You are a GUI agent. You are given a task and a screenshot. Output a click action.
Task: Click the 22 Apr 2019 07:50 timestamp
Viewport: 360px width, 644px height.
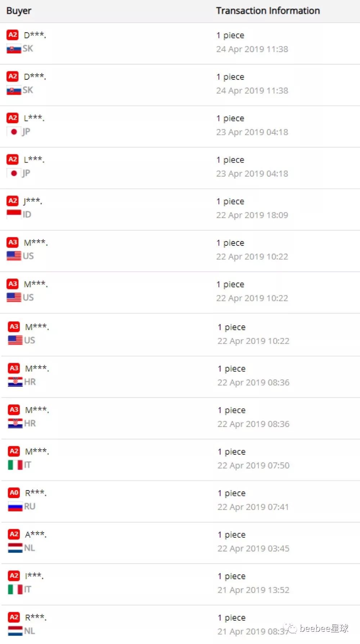pyautogui.click(x=253, y=466)
